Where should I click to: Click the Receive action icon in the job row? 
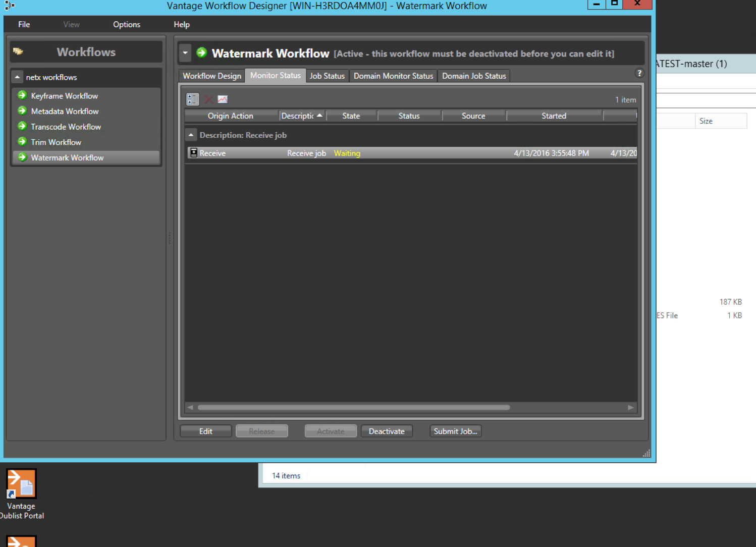(193, 152)
